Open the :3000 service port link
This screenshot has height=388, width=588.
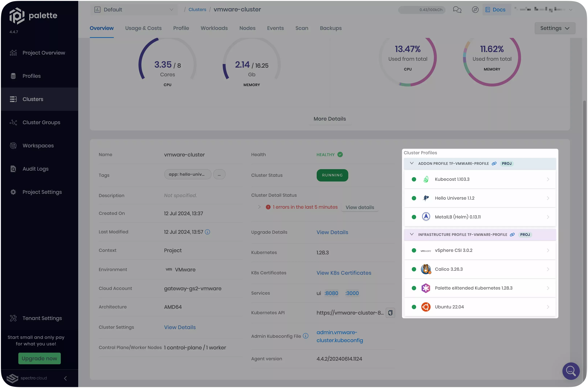[x=352, y=293]
